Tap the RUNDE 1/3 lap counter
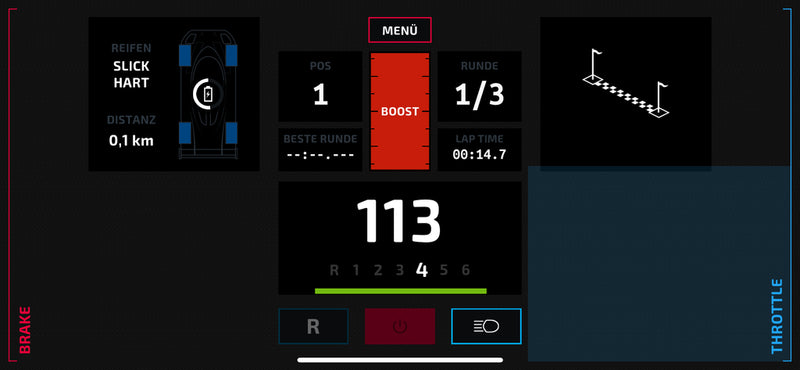This screenshot has width=800, height=370. point(480,86)
